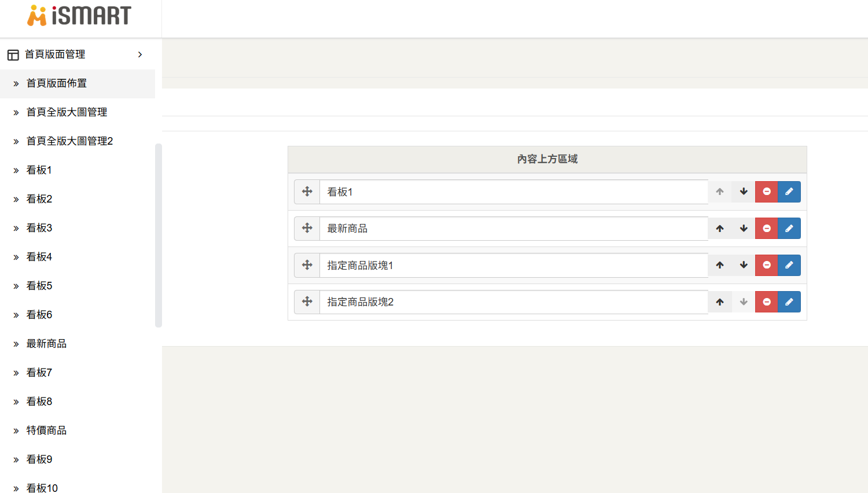Select 看板2 in the sidebar
Screen dimensions: 868x493
click(78, 199)
